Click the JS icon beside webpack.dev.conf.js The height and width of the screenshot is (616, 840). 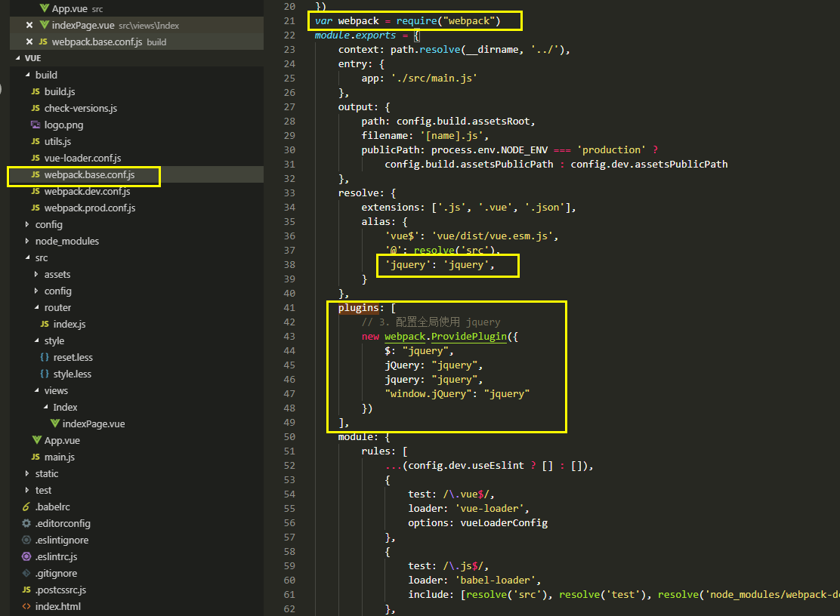(36, 191)
